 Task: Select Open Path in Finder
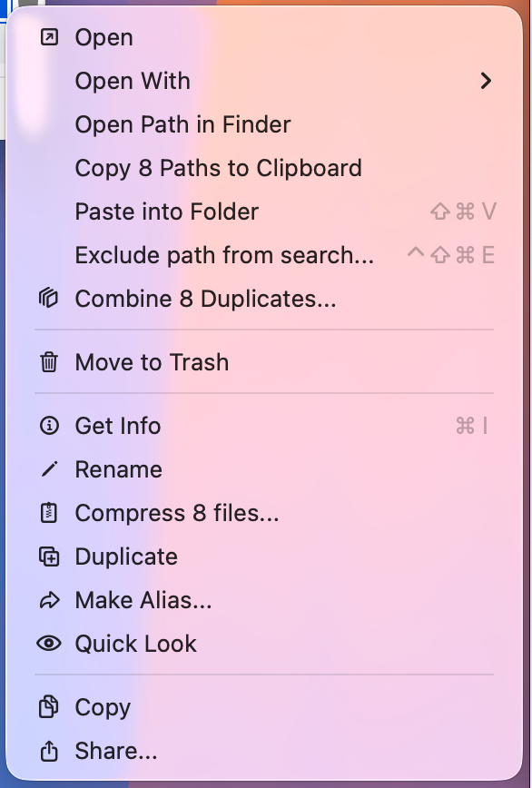click(182, 124)
